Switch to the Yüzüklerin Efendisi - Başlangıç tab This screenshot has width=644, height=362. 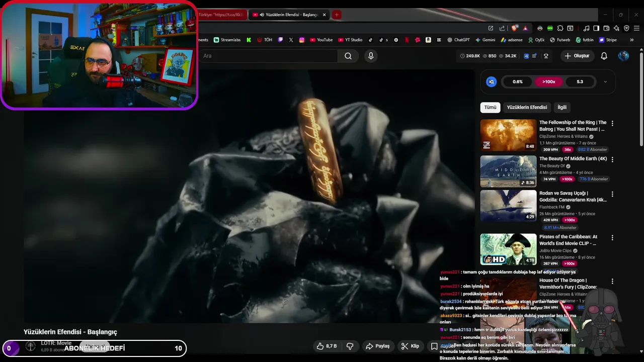pos(289,15)
